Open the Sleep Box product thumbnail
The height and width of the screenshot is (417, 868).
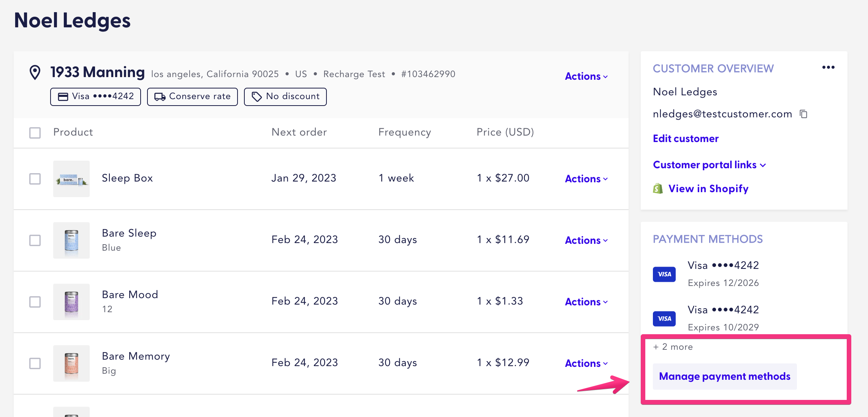point(71,179)
